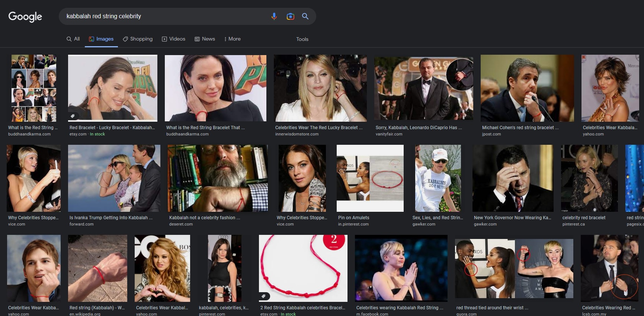644x316 pixels.
Task: Open the jpost.com red string bracelet thumbnail
Action: point(527,88)
